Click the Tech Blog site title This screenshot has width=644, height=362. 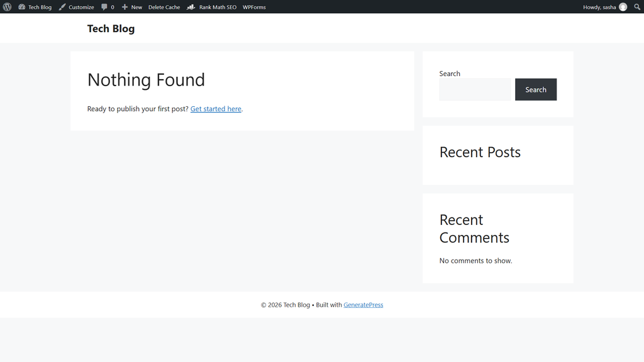click(111, 28)
